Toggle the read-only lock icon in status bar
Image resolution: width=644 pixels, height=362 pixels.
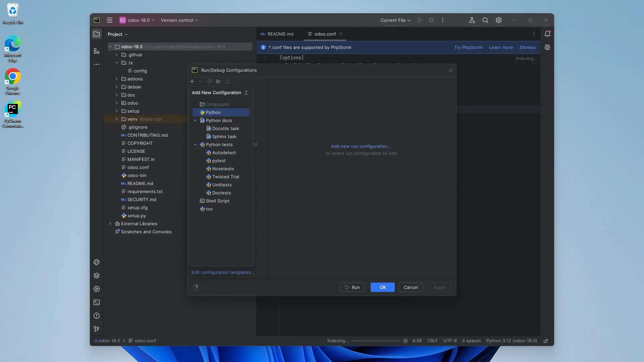coord(546,341)
